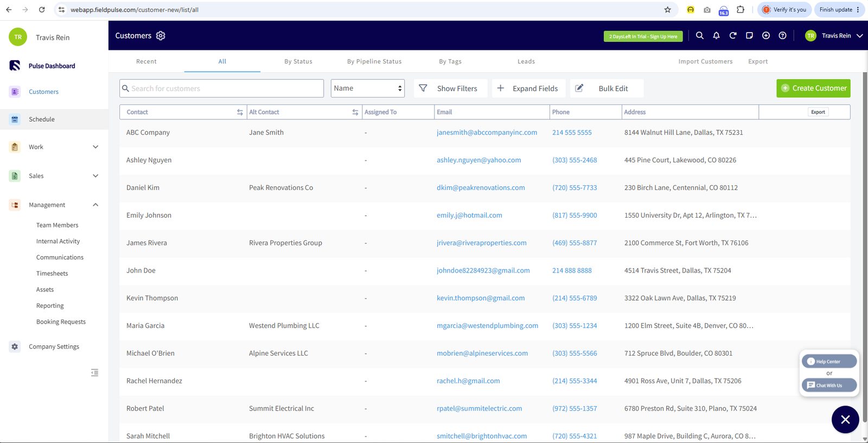The image size is (868, 443).
Task: Open the Leads tab
Action: tap(526, 61)
